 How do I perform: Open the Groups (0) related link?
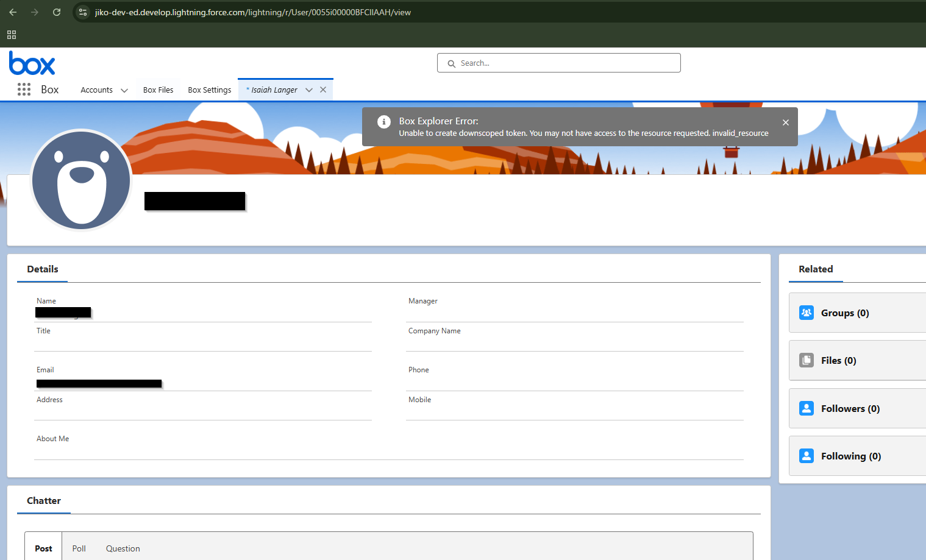[844, 313]
